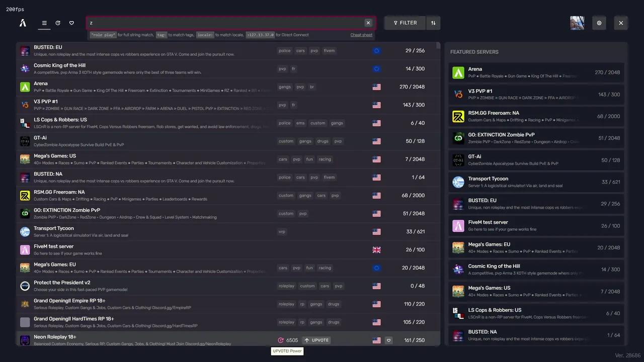
Task: Open 'Mega's Games: US' in Featured Servers
Action: click(536, 291)
